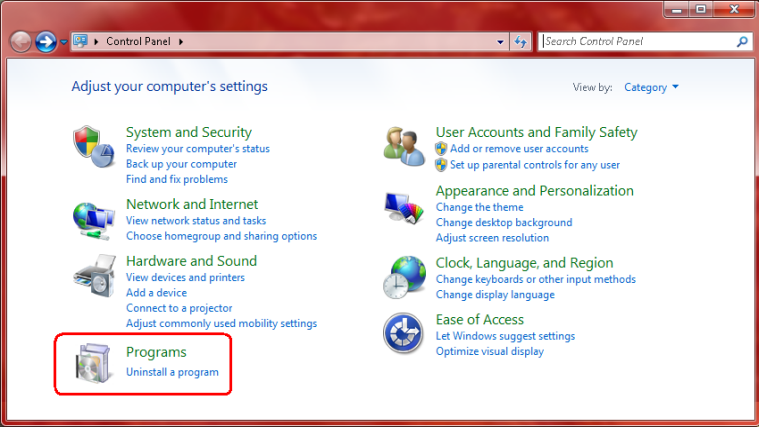Click Change desktop background

click(503, 223)
